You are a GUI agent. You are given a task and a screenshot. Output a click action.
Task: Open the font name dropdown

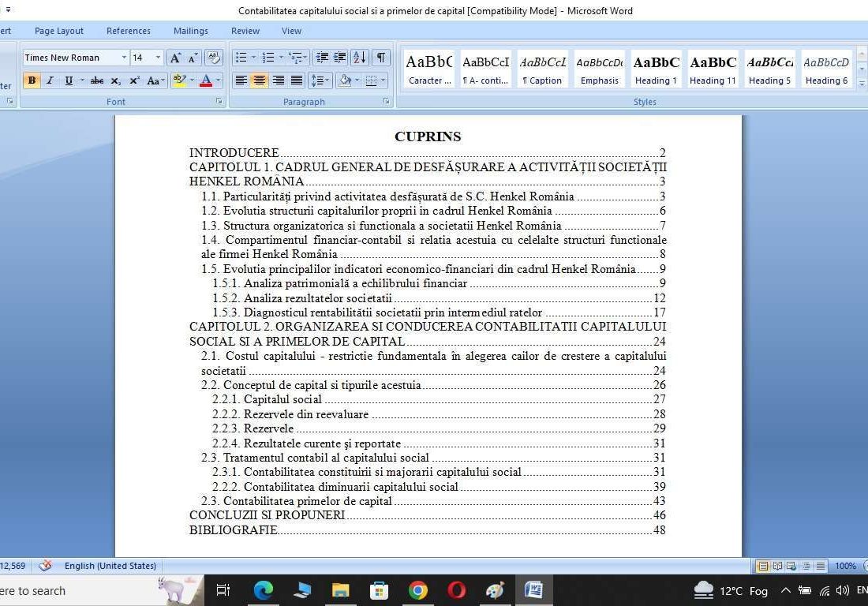124,58
